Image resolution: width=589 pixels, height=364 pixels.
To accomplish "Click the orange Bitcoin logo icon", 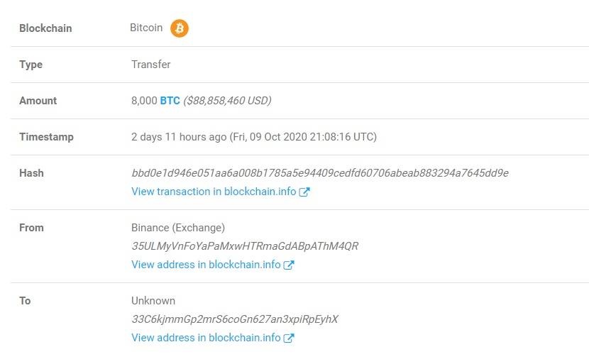I will tap(179, 28).
